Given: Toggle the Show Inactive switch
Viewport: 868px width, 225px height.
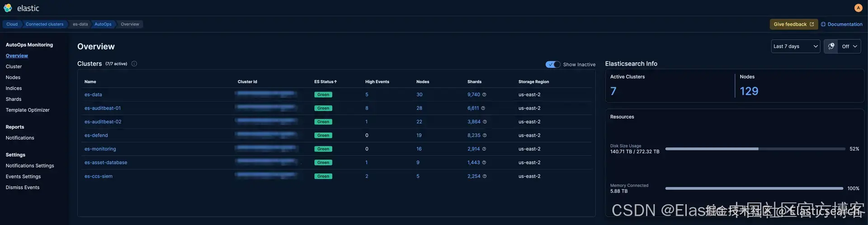Looking at the screenshot, I should tap(553, 64).
